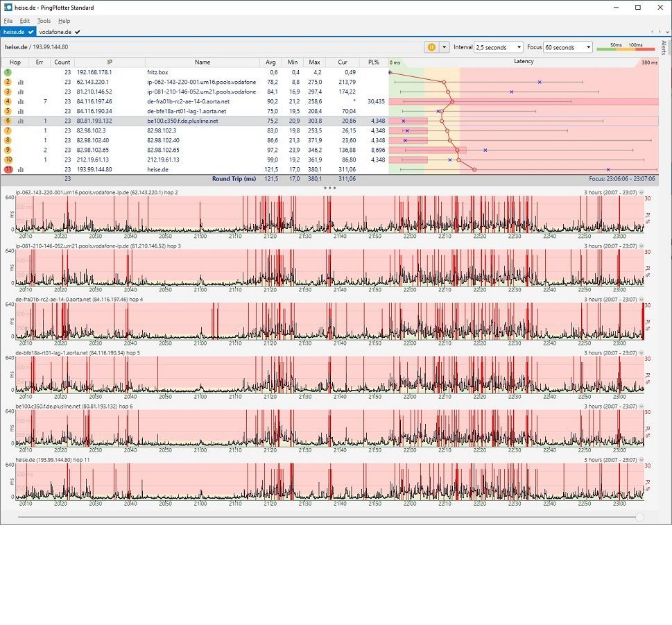Click the Avg column header
Viewport: 672px width, 625px height.
(271, 62)
